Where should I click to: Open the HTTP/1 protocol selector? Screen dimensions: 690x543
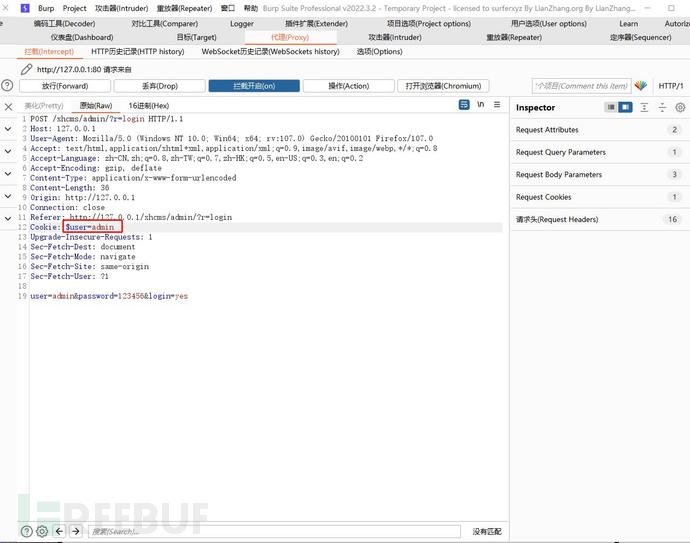coord(671,86)
